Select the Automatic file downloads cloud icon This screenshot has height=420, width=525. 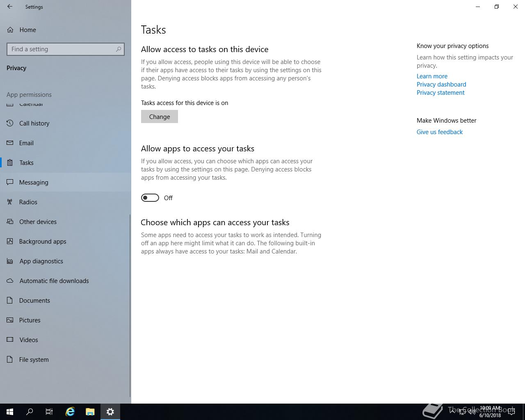[x=10, y=281]
